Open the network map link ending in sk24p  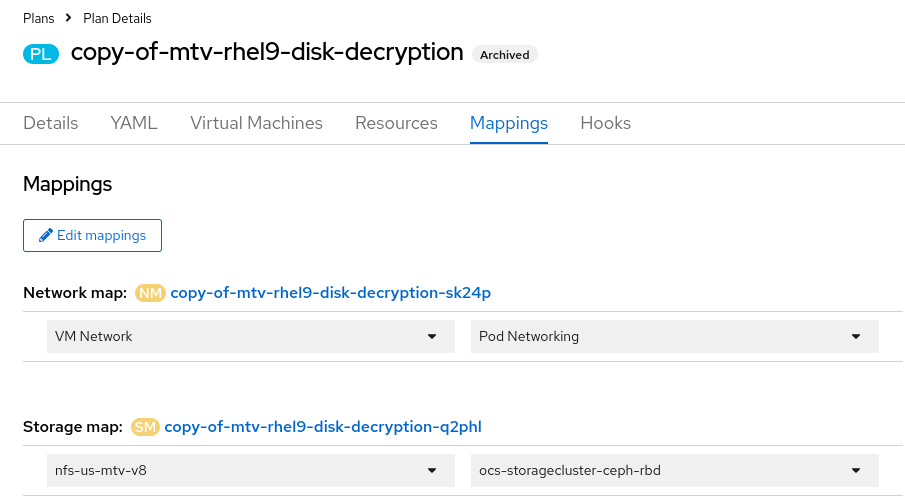pyautogui.click(x=330, y=293)
